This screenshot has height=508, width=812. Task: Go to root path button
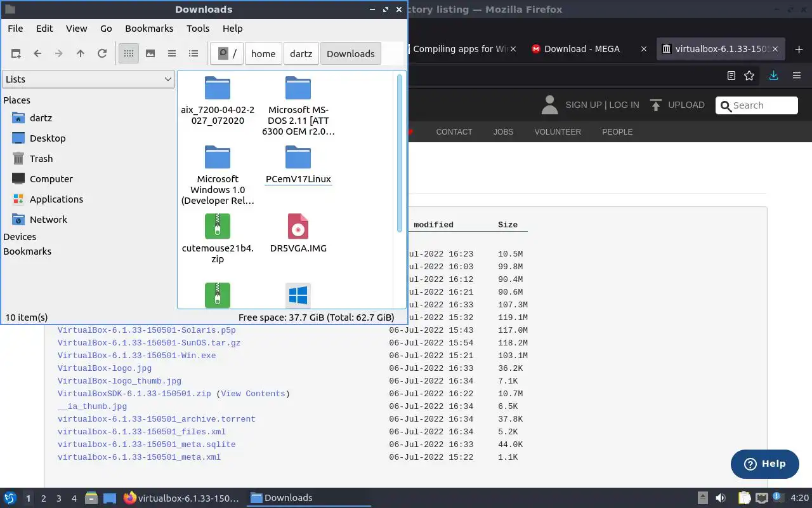point(227,54)
